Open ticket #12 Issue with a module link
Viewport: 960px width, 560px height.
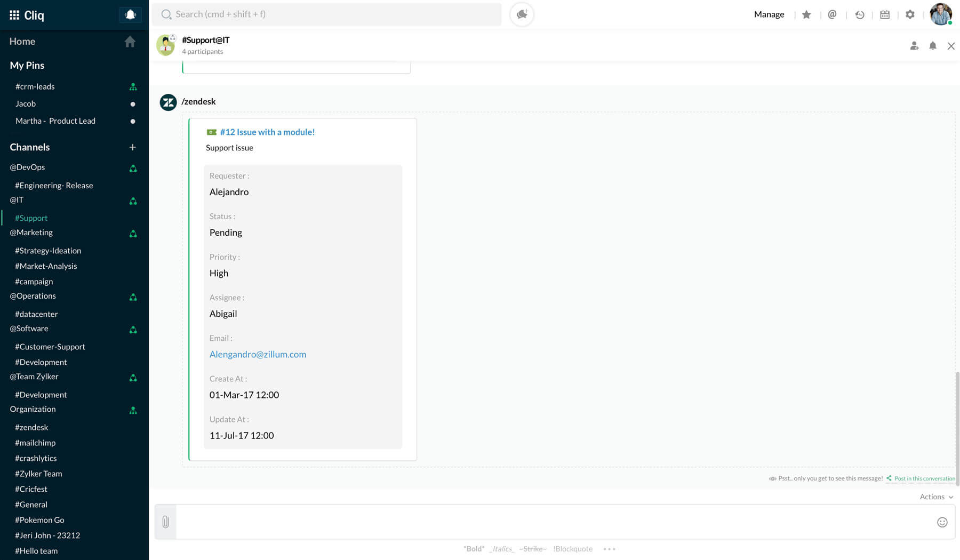coord(267,132)
